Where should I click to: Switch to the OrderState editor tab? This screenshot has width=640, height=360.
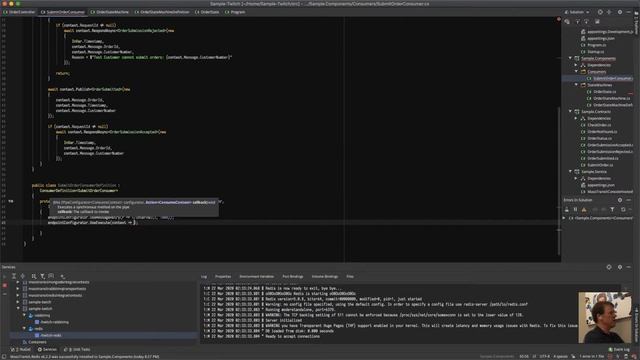(207, 12)
